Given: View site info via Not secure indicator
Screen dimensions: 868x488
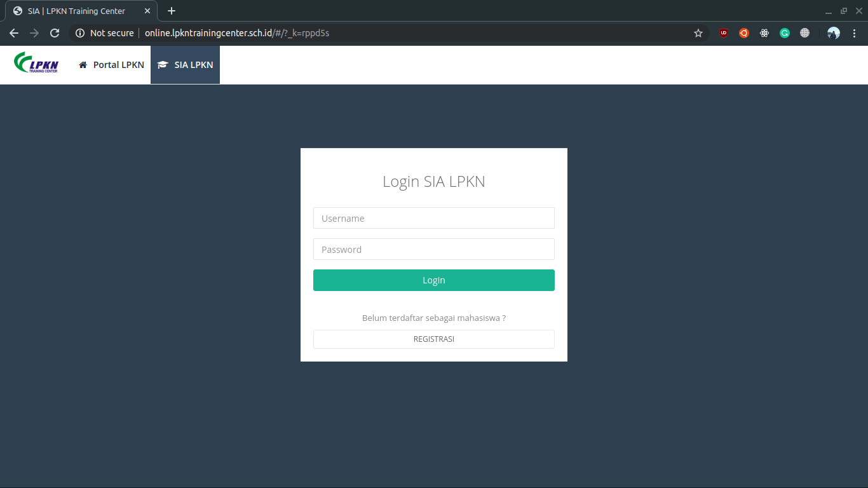Looking at the screenshot, I should [x=105, y=33].
